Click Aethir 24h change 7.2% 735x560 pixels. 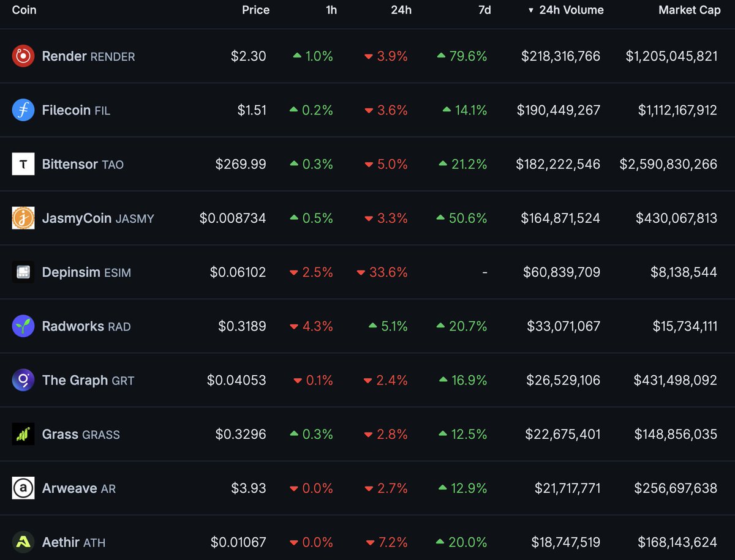(386, 542)
